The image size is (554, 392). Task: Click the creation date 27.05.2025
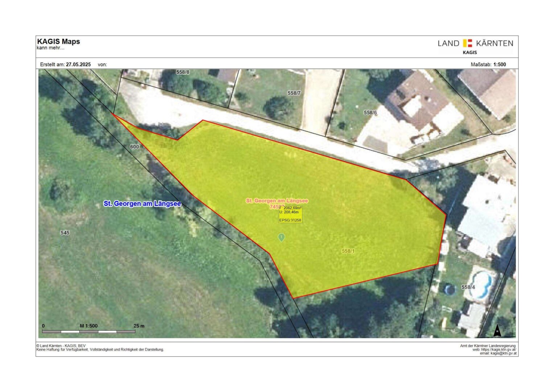(x=78, y=65)
